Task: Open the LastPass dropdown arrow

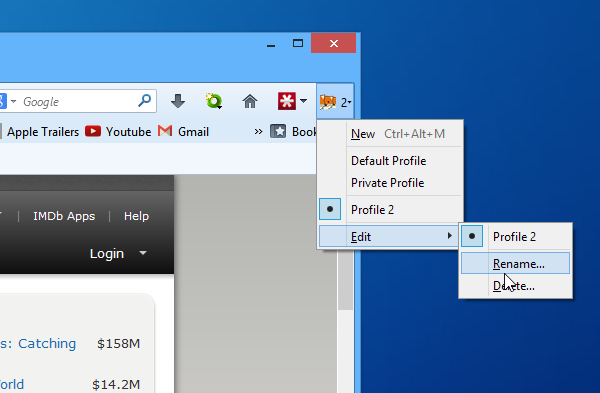Action: tap(303, 101)
